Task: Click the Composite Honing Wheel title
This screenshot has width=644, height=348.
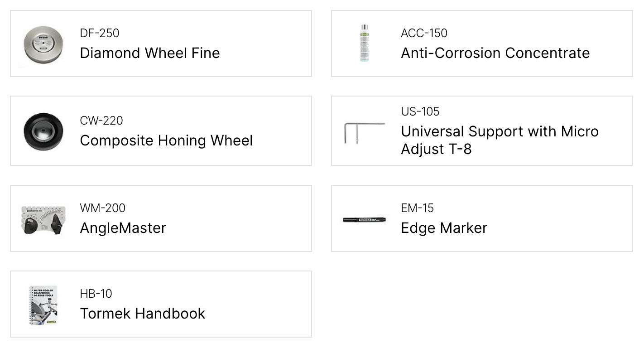Action: (166, 140)
